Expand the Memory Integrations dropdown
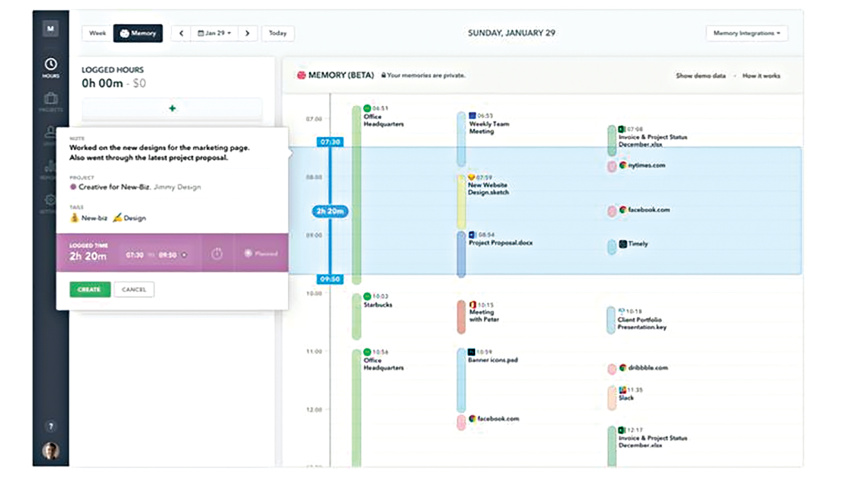Viewport: 857px width, 482px height. coord(746,33)
